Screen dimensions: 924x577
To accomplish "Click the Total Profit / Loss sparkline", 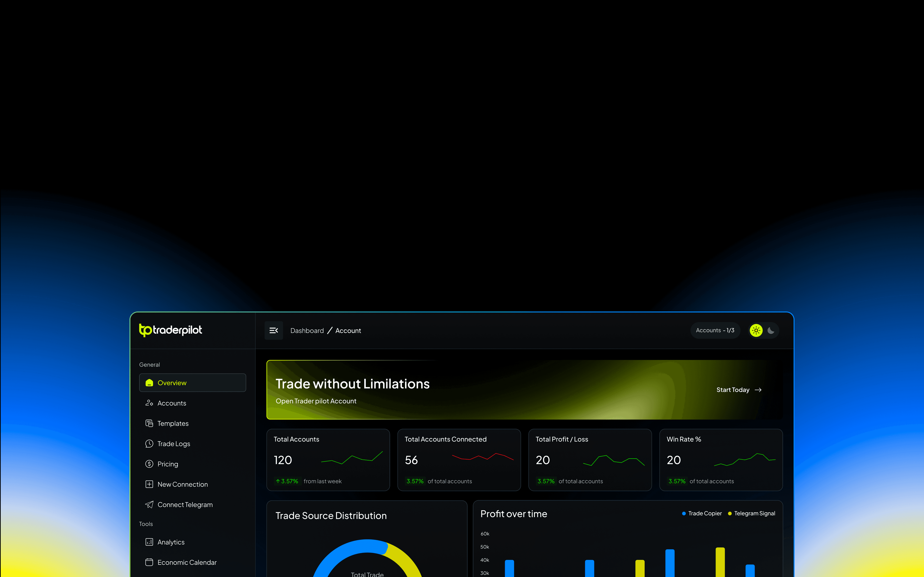I will 614,460.
